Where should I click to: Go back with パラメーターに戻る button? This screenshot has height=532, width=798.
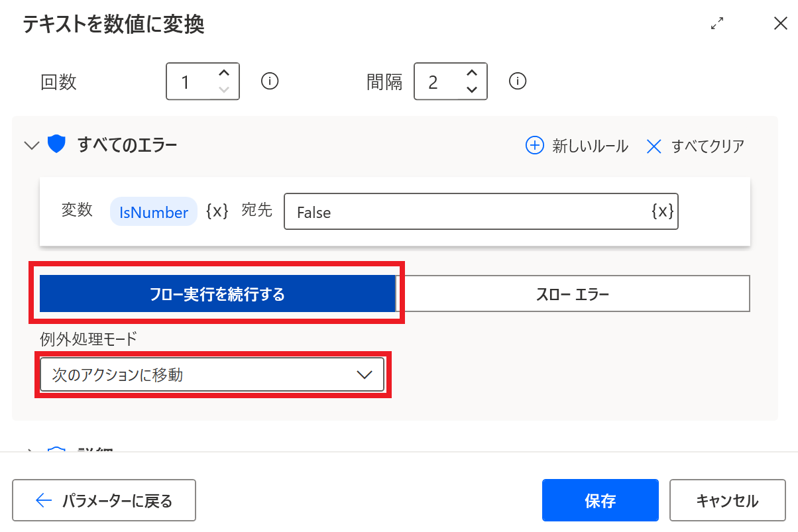(x=104, y=500)
